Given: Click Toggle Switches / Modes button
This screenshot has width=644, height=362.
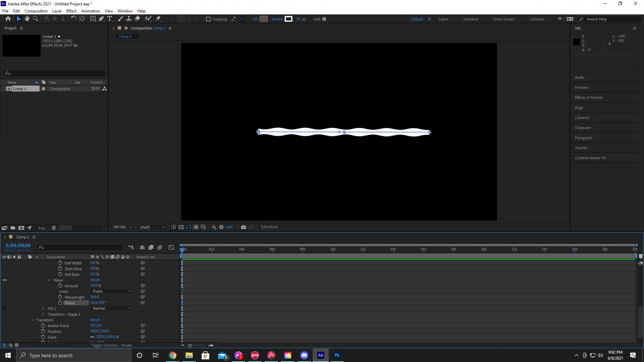Looking at the screenshot, I should pyautogui.click(x=112, y=345).
